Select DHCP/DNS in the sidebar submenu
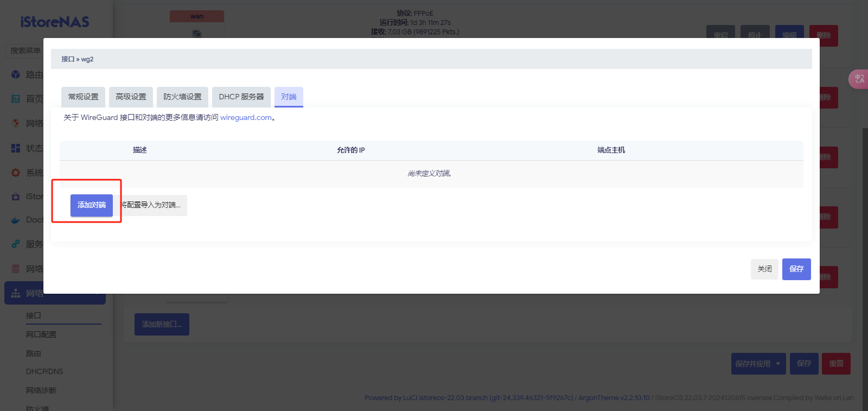This screenshot has height=411, width=868. (x=44, y=371)
